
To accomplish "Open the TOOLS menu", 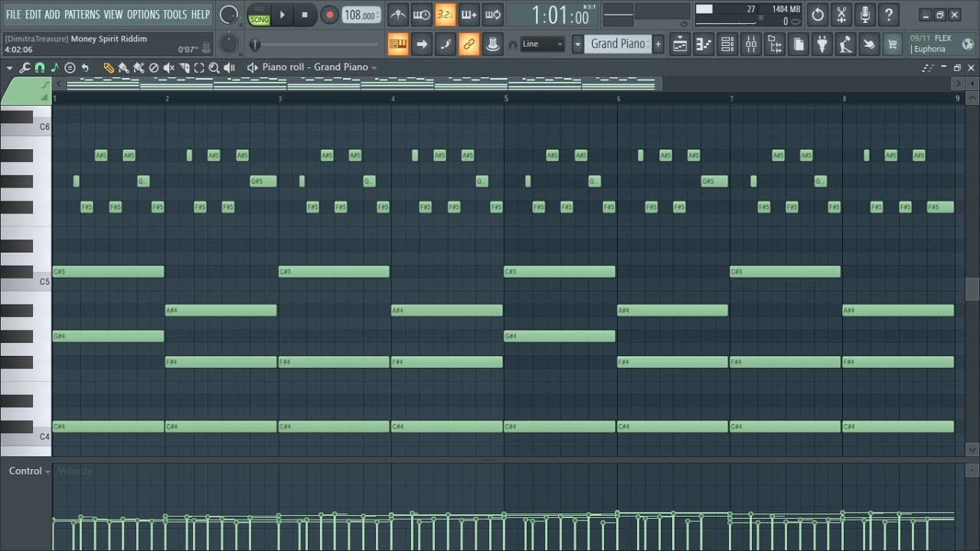I will pyautogui.click(x=175, y=15).
